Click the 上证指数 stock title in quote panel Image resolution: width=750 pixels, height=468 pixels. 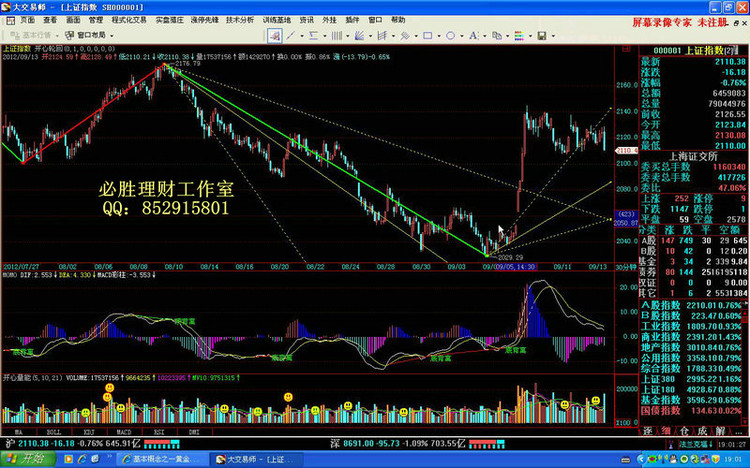click(x=702, y=50)
